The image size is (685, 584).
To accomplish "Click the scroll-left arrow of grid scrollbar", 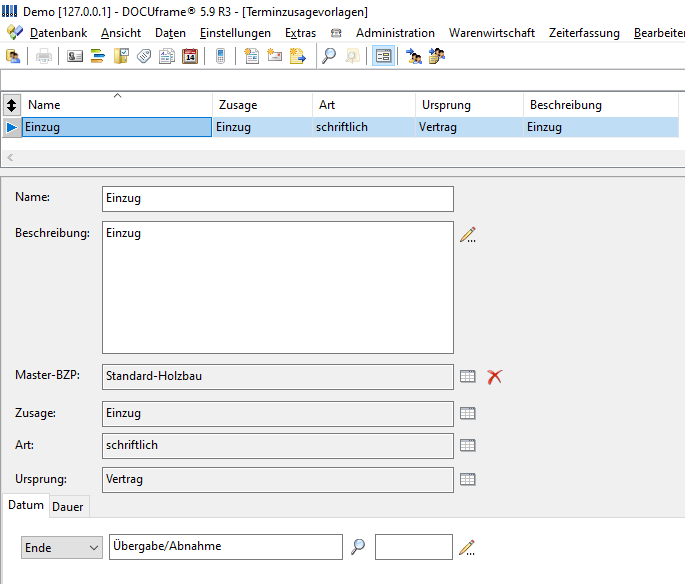I will point(10,157).
